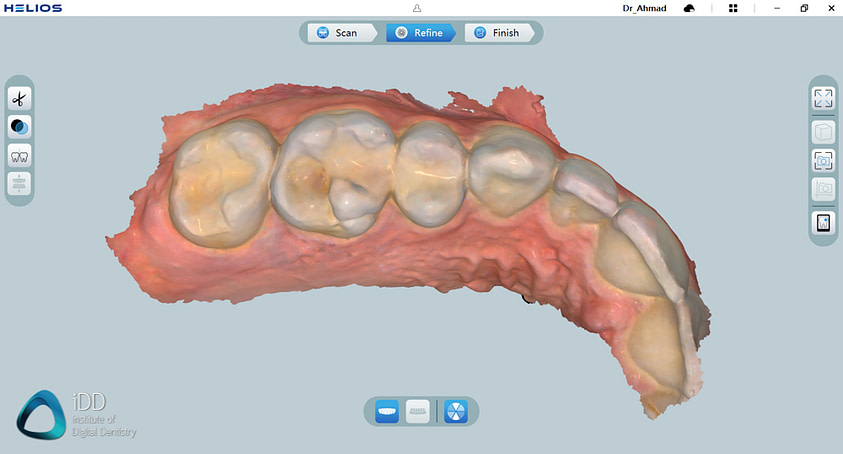Click the 3D cube view icon
The image size is (843, 454).
coord(823,131)
